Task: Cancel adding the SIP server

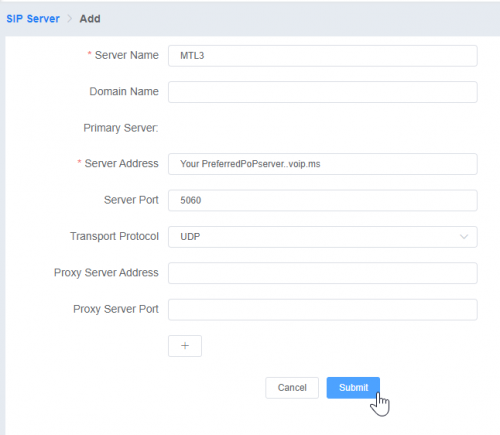Action: pyautogui.click(x=292, y=388)
